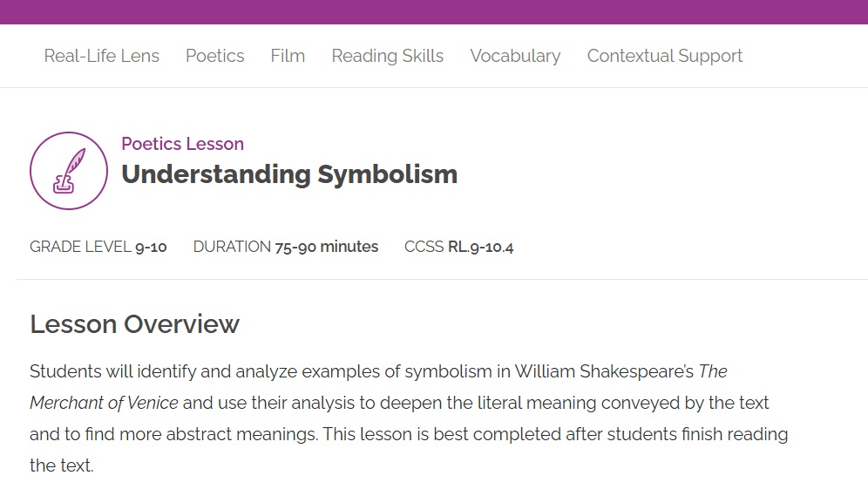Switch to the Poetics tab

pyautogui.click(x=214, y=56)
